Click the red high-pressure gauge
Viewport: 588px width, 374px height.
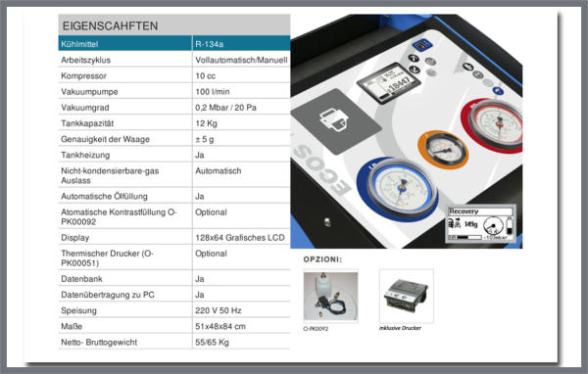pos(495,125)
